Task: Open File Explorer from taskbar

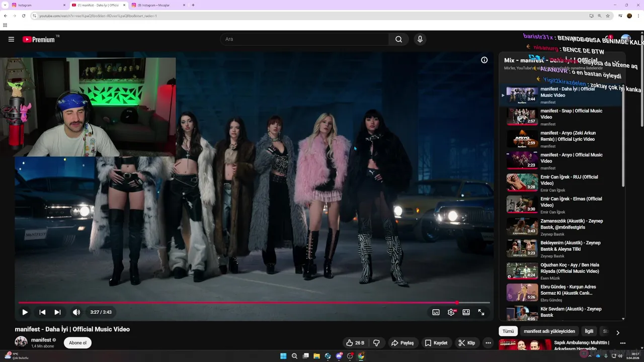Action: (316, 356)
